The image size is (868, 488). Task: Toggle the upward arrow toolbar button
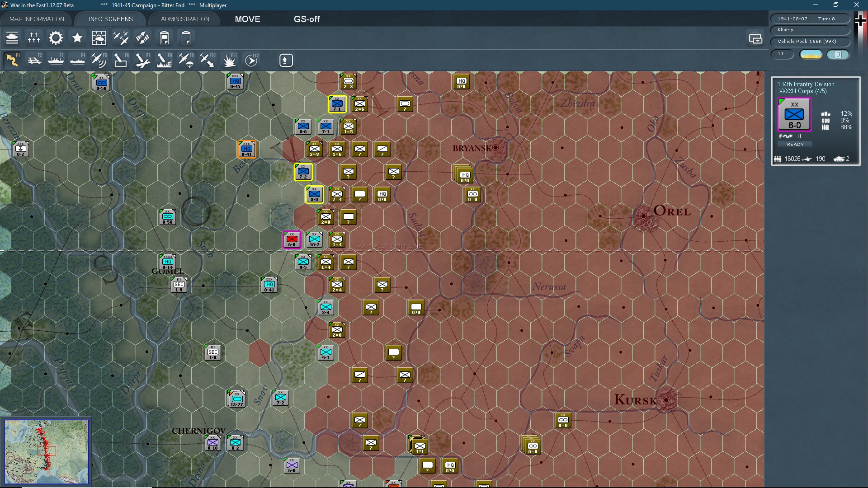pyautogui.click(x=286, y=60)
